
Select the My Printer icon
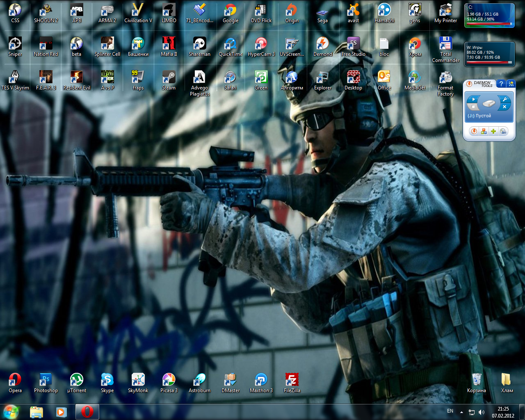point(446,13)
